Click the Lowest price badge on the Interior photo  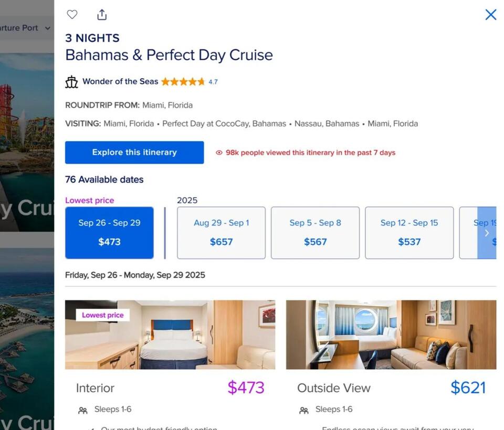coord(102,315)
